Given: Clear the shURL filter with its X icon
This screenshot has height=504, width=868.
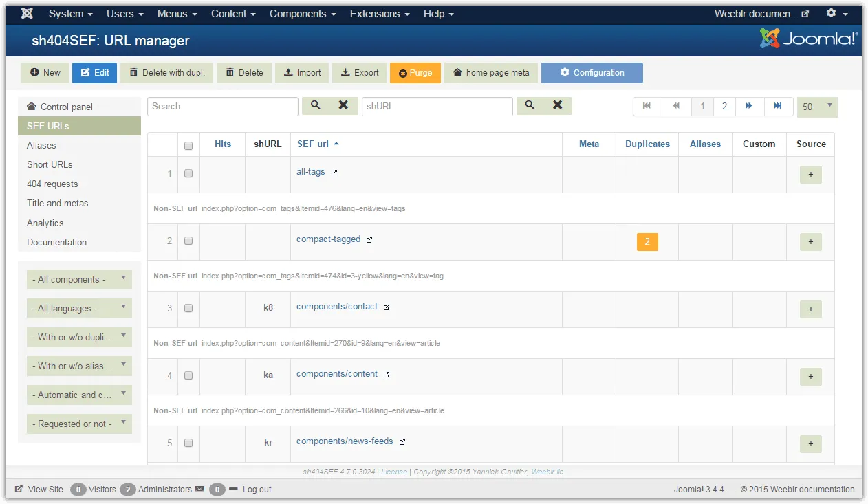Looking at the screenshot, I should point(557,105).
